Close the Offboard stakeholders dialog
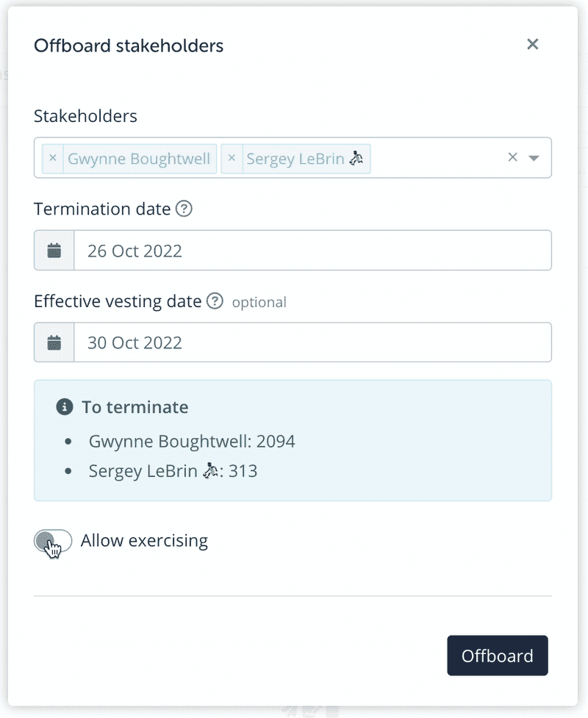588x718 pixels. coord(533,44)
